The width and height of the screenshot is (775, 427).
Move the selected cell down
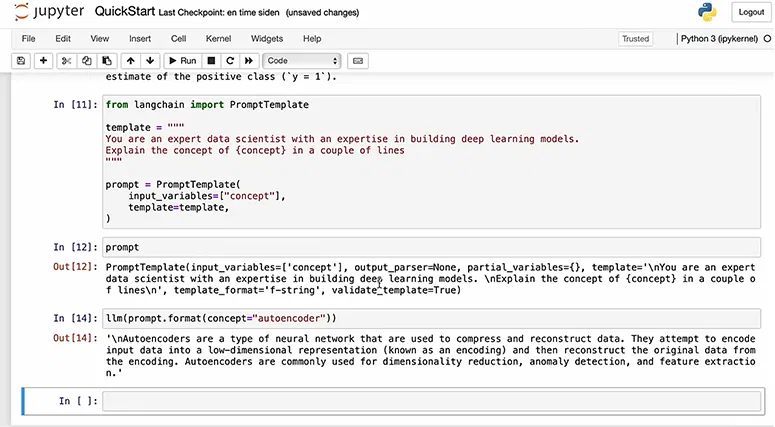tap(151, 61)
